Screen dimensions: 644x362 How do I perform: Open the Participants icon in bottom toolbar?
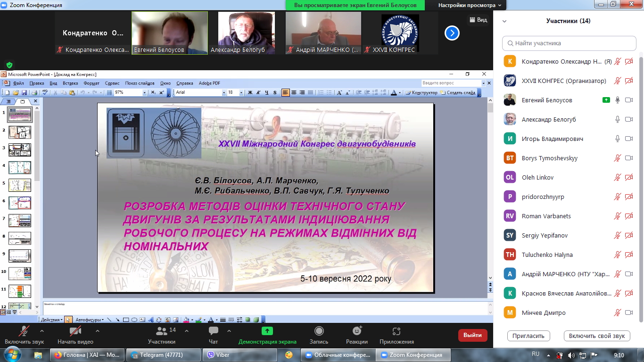162,331
